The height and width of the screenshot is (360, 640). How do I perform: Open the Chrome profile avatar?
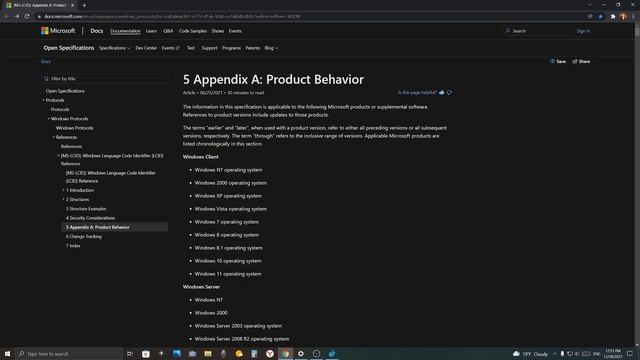[x=623, y=16]
